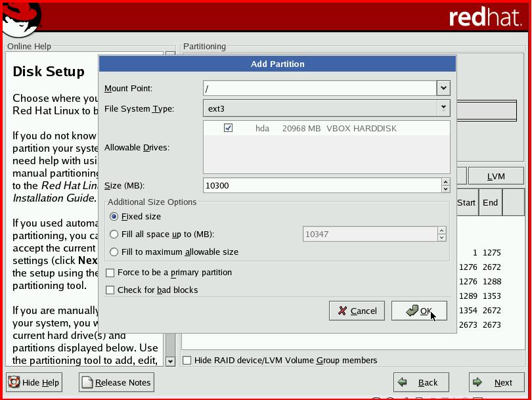The image size is (532, 400).
Task: Click the Disk Setup heading in help
Action: pyautogui.click(x=49, y=72)
